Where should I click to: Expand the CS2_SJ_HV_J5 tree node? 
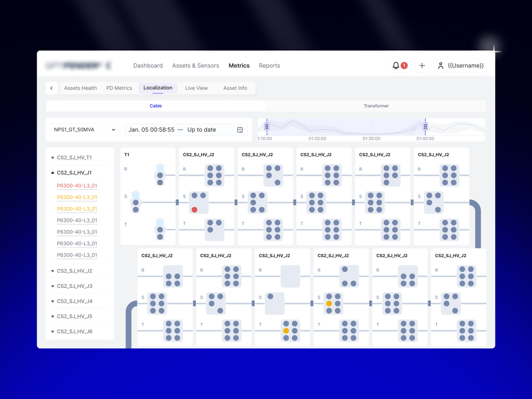click(x=53, y=317)
